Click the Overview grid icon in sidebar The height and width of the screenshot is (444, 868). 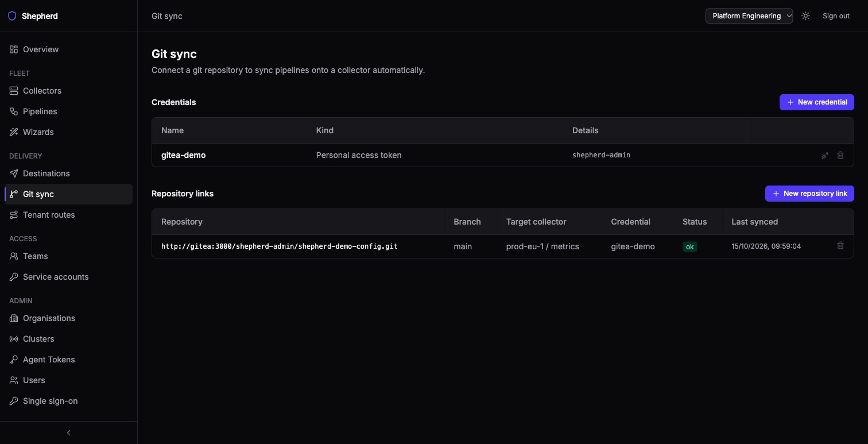pos(14,49)
